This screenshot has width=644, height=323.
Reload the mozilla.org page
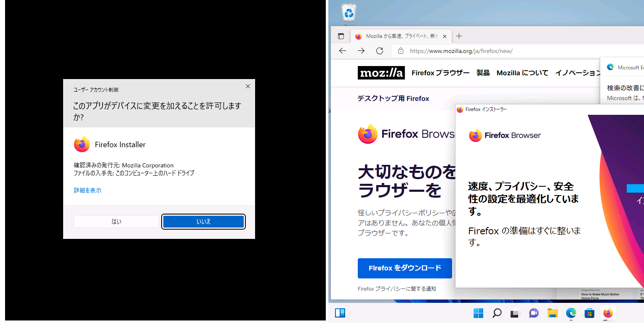coord(379,50)
